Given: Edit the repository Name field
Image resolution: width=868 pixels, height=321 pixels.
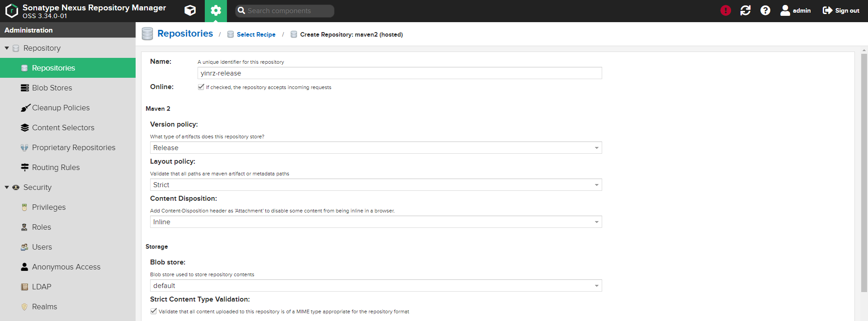Looking at the screenshot, I should [400, 73].
